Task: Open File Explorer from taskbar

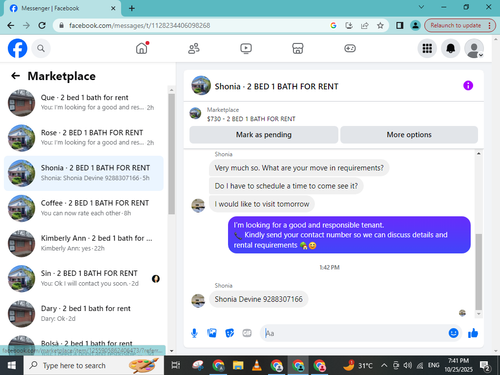Action: [238, 366]
